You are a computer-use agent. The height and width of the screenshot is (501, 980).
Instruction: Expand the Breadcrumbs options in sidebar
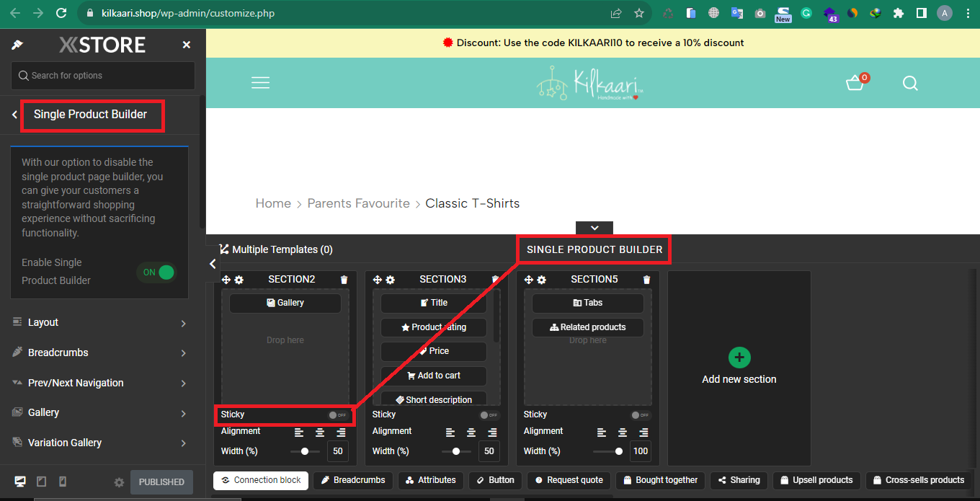(99, 353)
